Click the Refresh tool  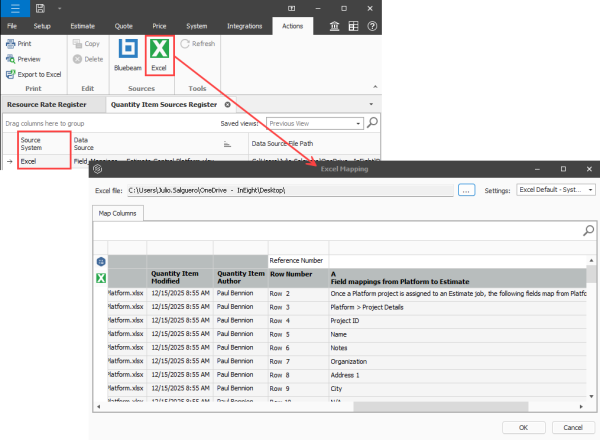(x=197, y=44)
